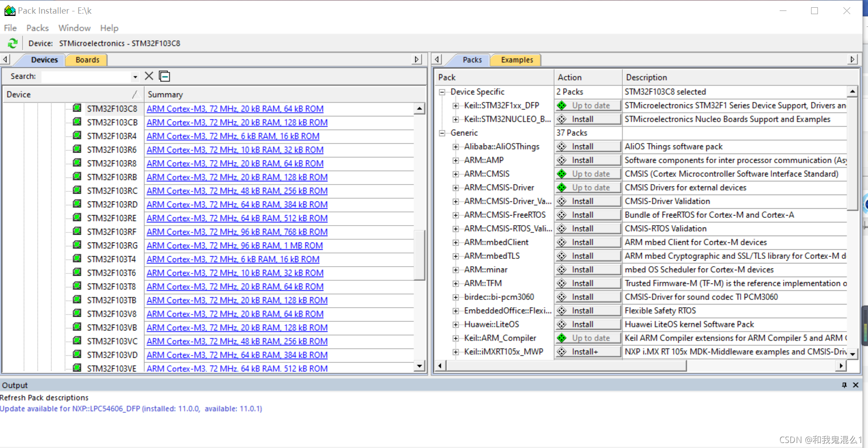
Task: Open STM32F103C8 summary link
Action: pos(235,109)
